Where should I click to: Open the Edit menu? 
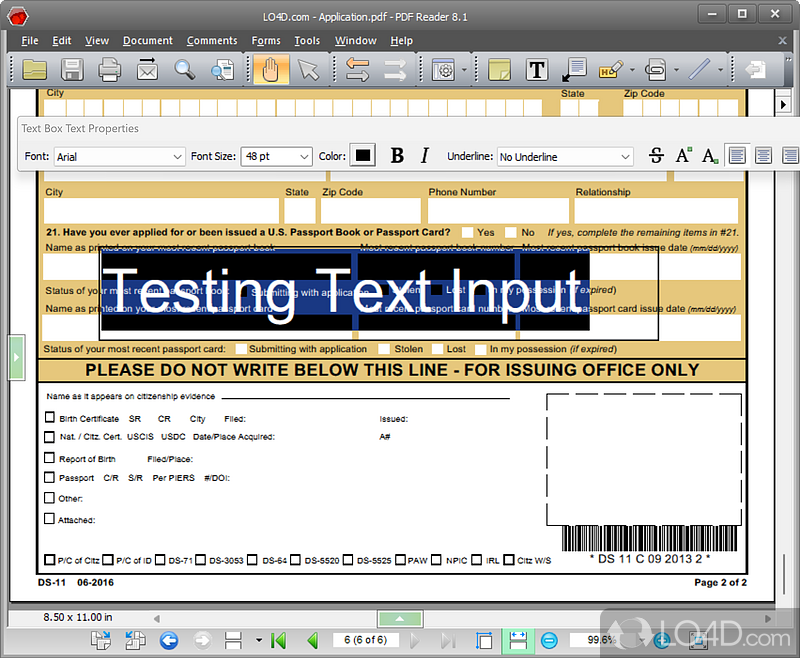pos(62,41)
